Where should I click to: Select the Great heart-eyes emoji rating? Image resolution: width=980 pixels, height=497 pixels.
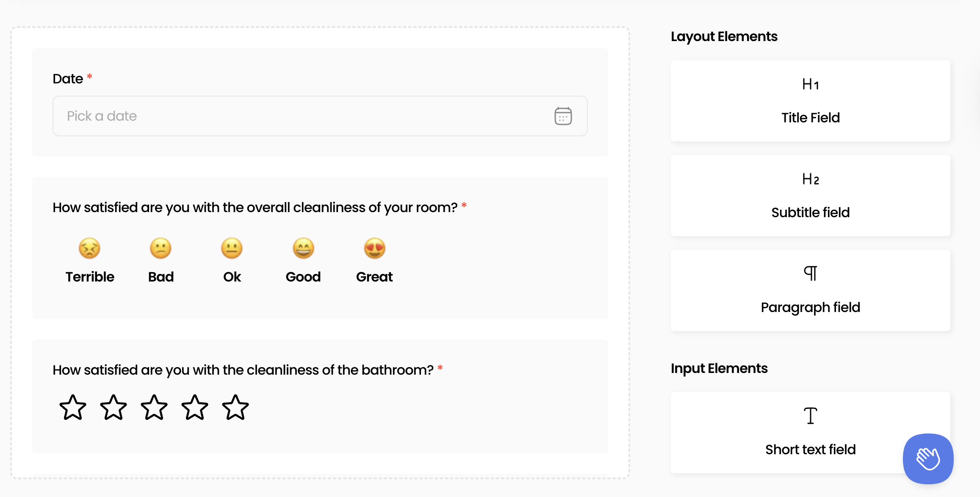pyautogui.click(x=374, y=249)
